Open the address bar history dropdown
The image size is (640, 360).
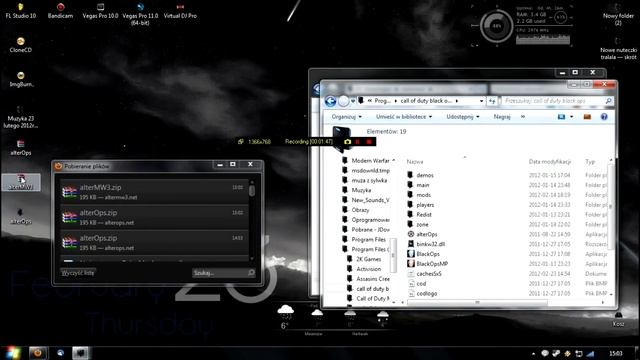pos(482,101)
